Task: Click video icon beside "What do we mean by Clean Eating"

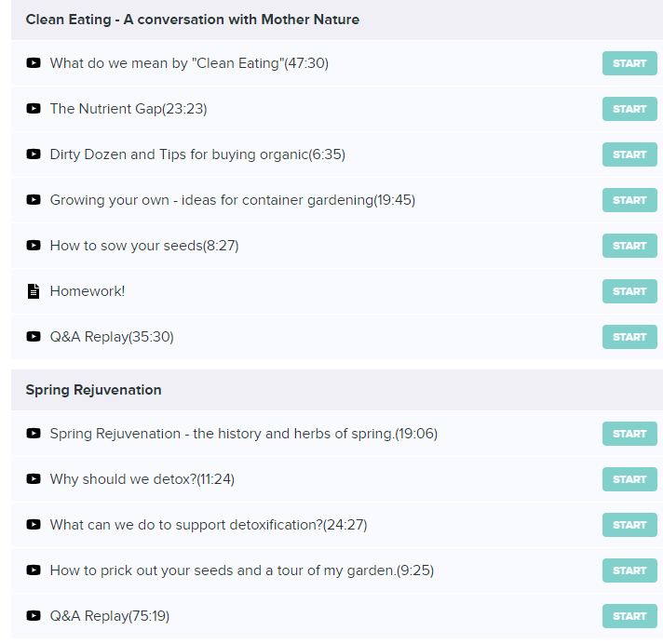Action: point(34,63)
